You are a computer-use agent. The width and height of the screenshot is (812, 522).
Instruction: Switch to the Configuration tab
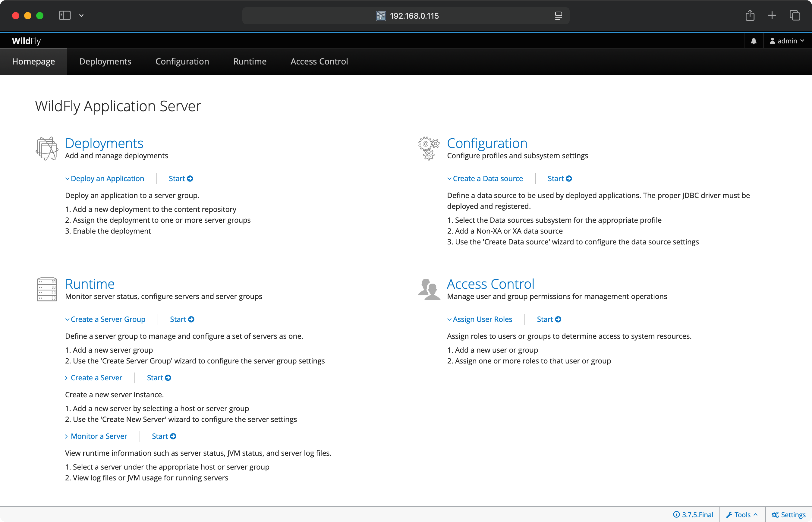pyautogui.click(x=182, y=61)
